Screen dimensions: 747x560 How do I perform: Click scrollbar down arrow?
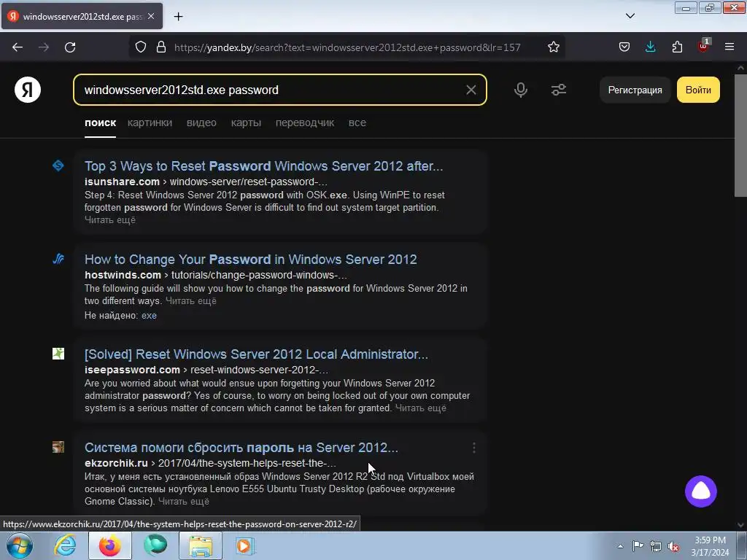740,525
